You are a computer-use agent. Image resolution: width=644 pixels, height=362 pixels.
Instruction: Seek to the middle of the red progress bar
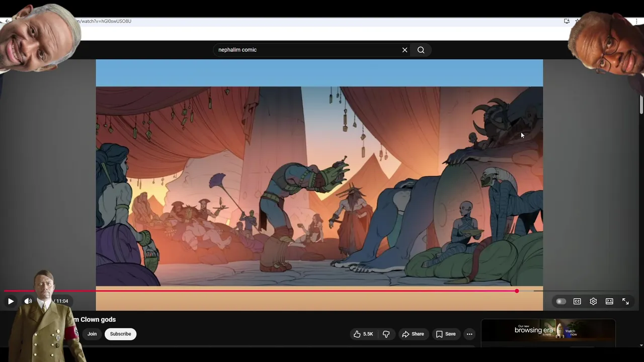(260, 291)
